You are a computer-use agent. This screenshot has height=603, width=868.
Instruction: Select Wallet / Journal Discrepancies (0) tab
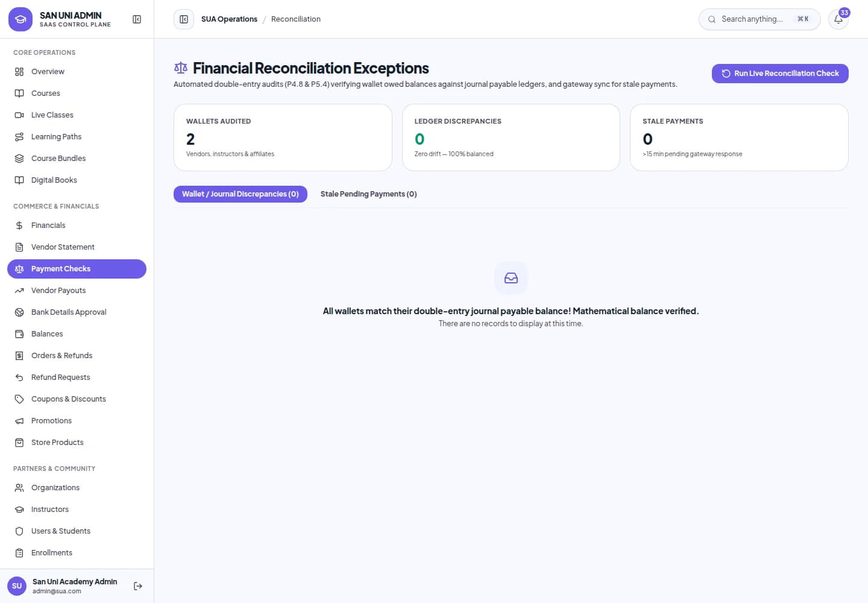[241, 194]
